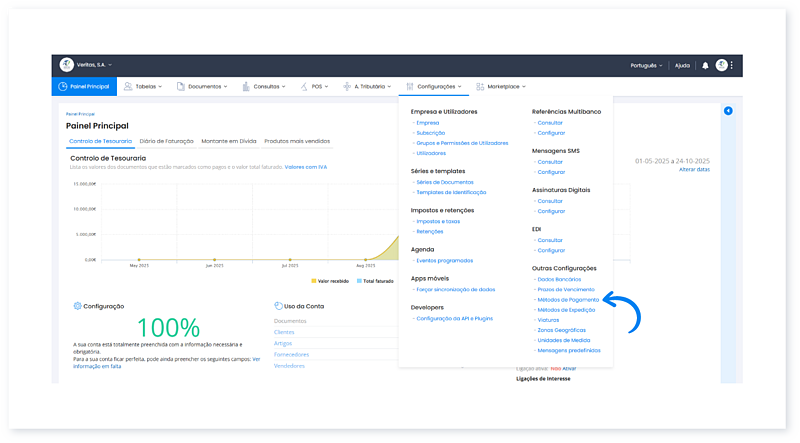Click the Alterar datas link
This screenshot has height=443, width=800.
click(x=694, y=170)
